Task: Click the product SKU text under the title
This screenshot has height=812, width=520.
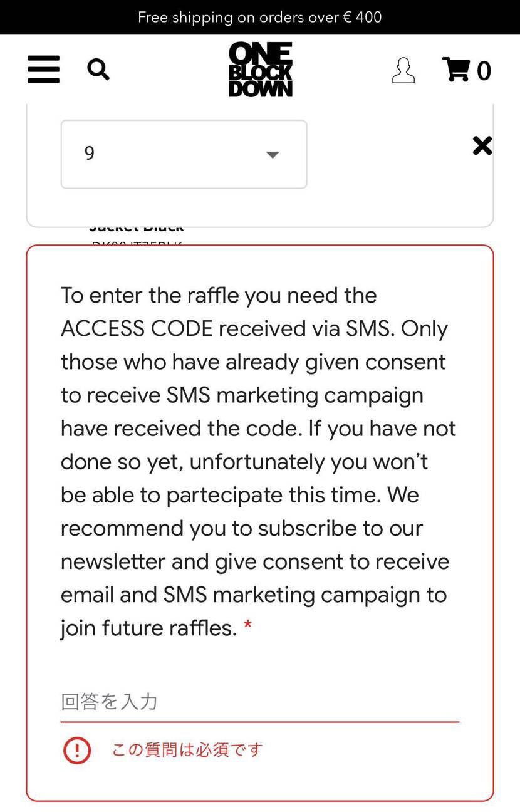Action: tap(137, 242)
